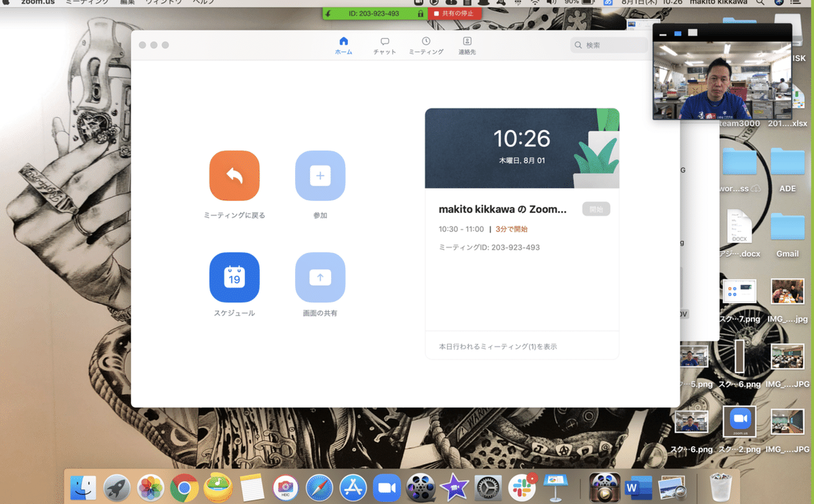The height and width of the screenshot is (504, 814).
Task: Open the チャット tab
Action: click(385, 46)
